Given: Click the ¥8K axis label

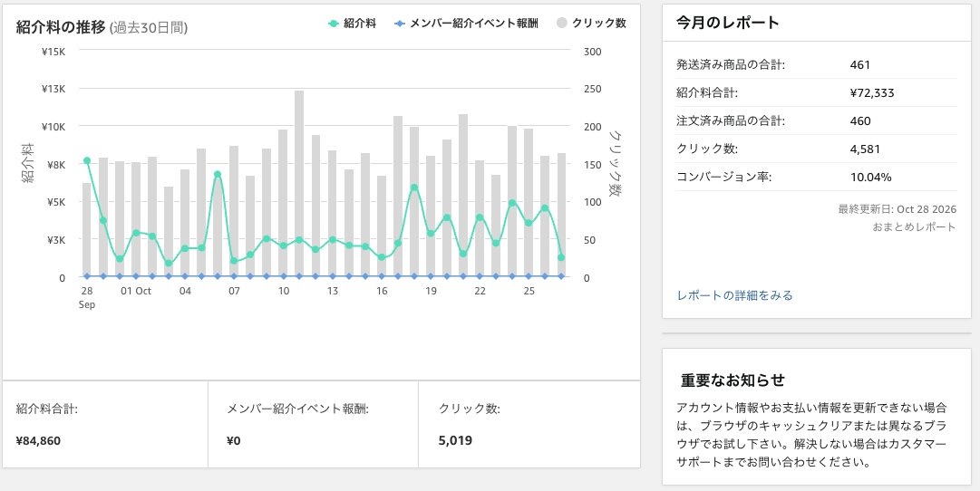Looking at the screenshot, I should point(55,165).
